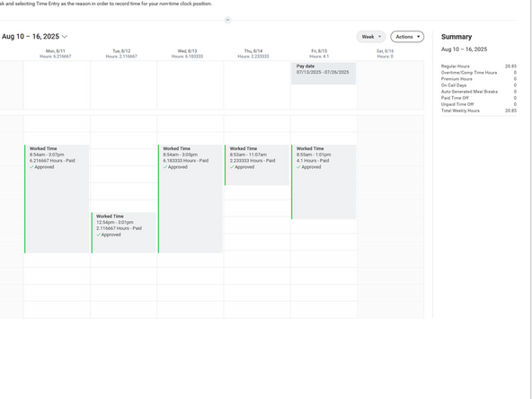Click Auto-Generated Meal Breaks summary row

tap(479, 92)
